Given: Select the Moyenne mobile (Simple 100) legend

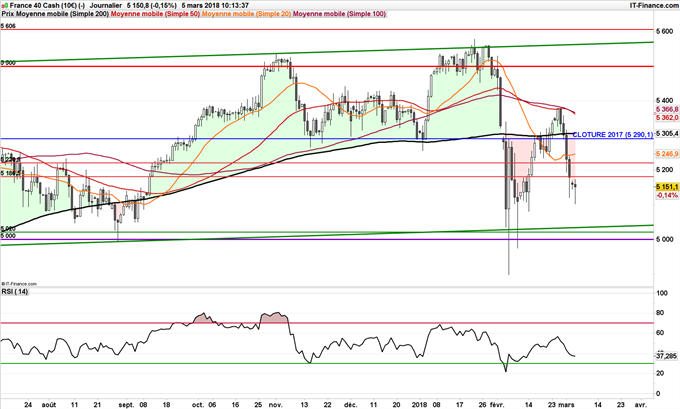Looking at the screenshot, I should pos(339,14).
